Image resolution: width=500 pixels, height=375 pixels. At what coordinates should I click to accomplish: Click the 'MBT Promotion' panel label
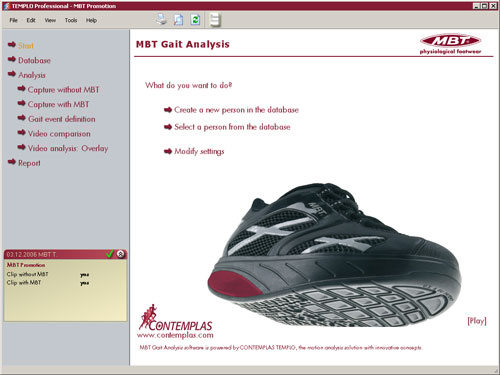click(26, 265)
